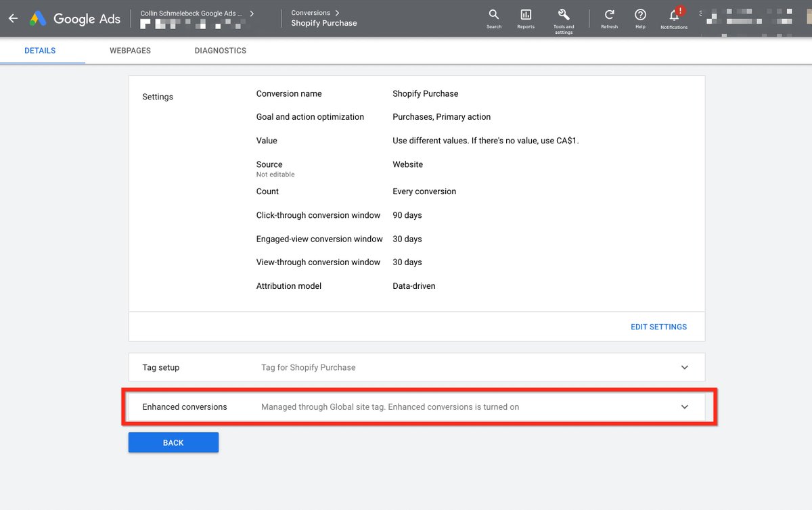Click the Settings section heading
Image resolution: width=812 pixels, height=510 pixels.
point(158,97)
